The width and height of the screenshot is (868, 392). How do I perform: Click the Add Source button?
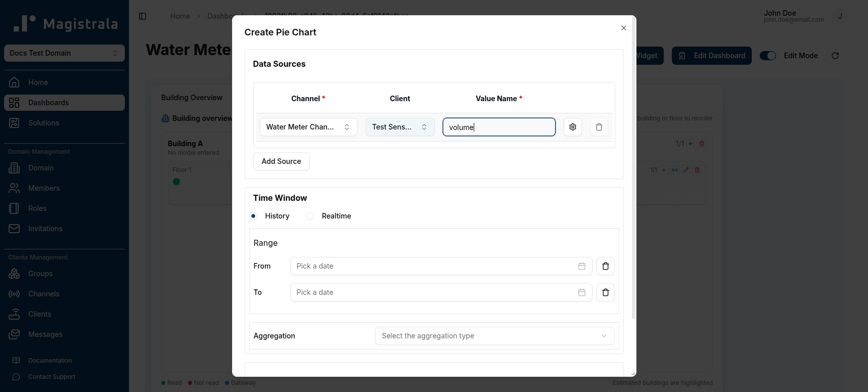[281, 161]
